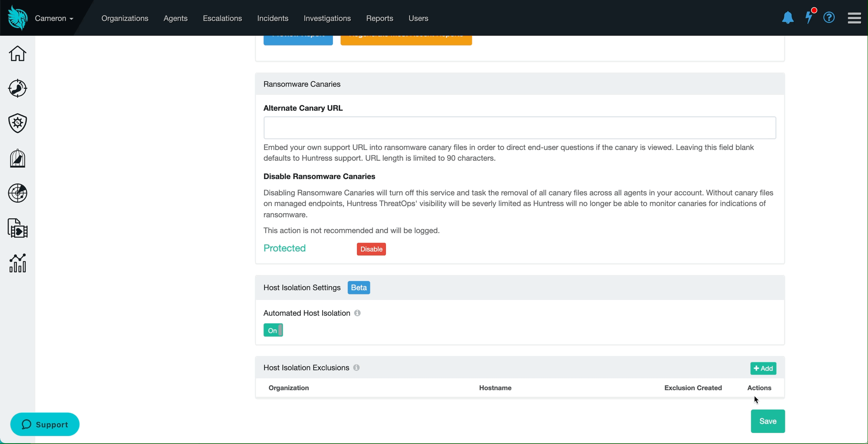
Task: Open the Home dashboard sidebar icon
Action: [17, 53]
